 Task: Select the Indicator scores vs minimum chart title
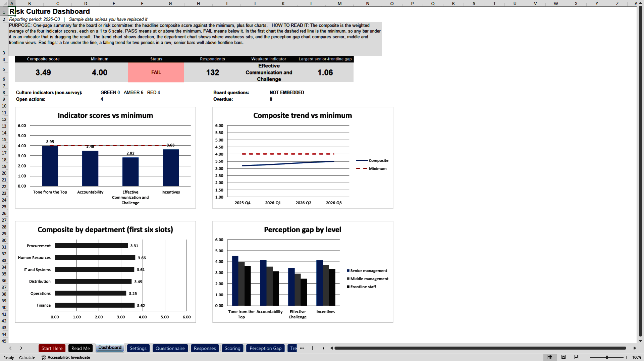tap(105, 115)
